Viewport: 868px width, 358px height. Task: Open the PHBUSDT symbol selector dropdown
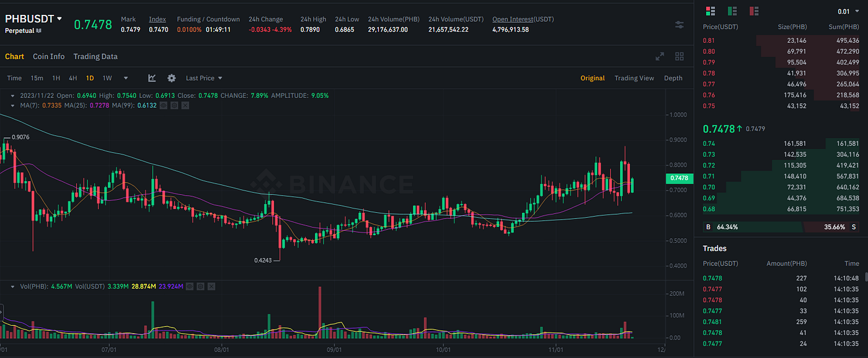coord(33,18)
